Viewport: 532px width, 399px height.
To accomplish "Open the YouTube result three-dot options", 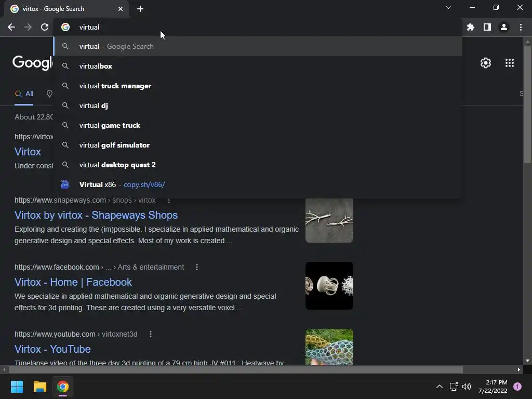I will click(151, 334).
